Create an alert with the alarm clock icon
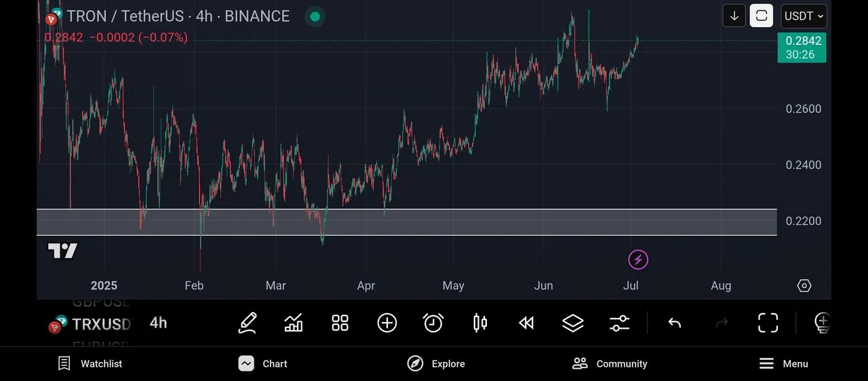Viewport: 868px width, 381px height. point(433,323)
